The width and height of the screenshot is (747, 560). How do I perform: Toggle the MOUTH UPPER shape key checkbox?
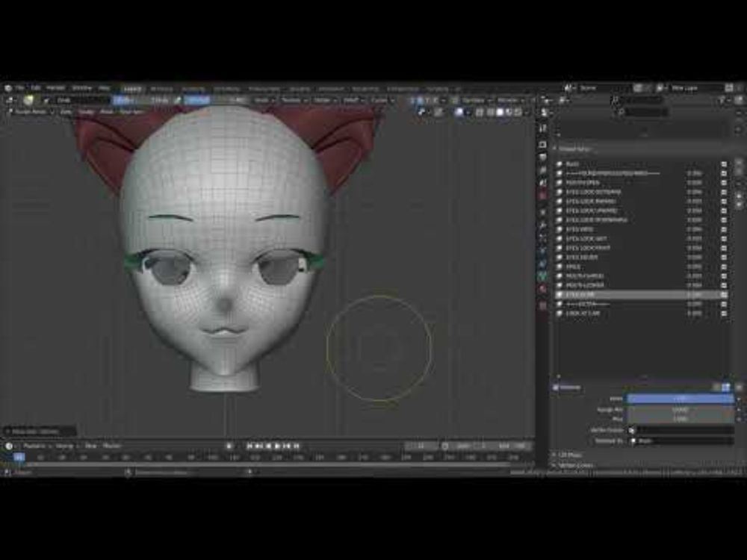(724, 276)
